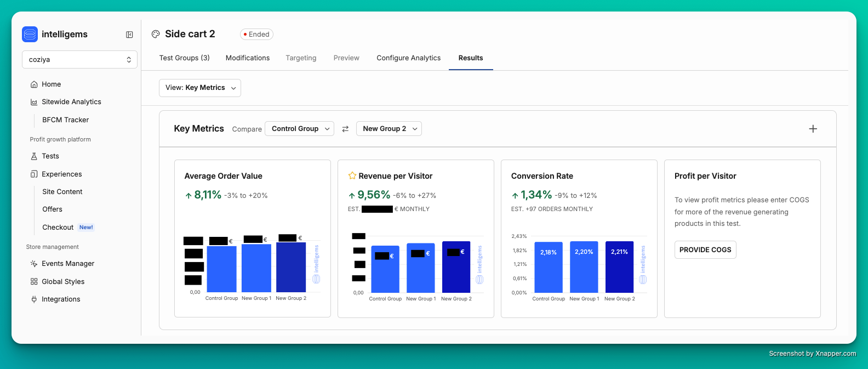Click the Events Manager sparkle icon
The image size is (868, 369).
[x=34, y=264]
